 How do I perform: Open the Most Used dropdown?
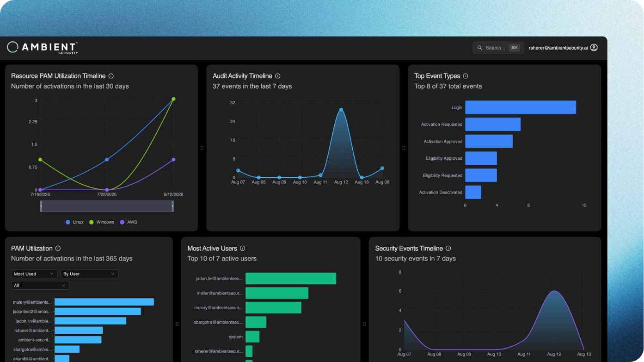tap(34, 274)
